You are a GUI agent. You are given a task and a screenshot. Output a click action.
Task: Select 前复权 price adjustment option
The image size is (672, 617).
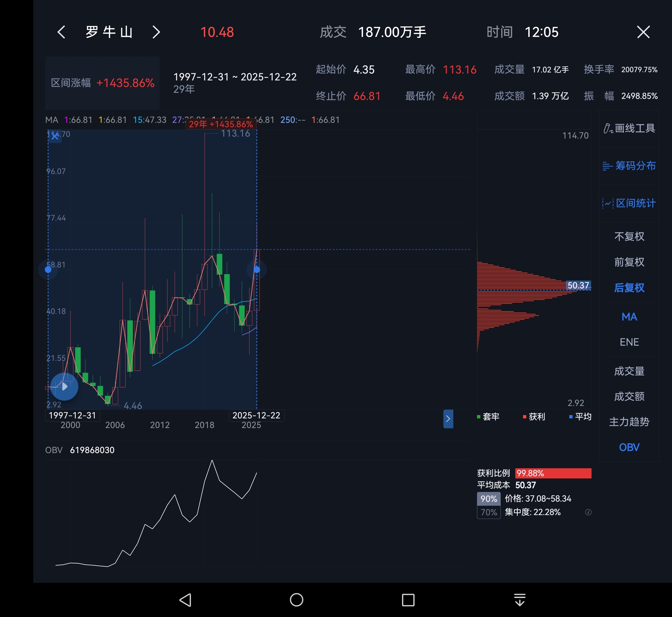pyautogui.click(x=629, y=262)
